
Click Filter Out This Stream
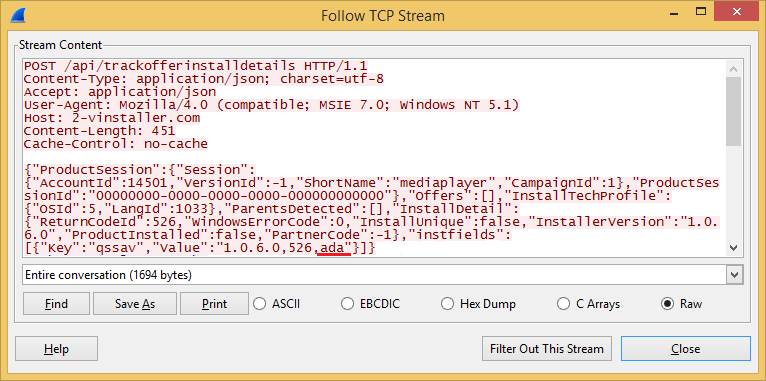coord(547,349)
